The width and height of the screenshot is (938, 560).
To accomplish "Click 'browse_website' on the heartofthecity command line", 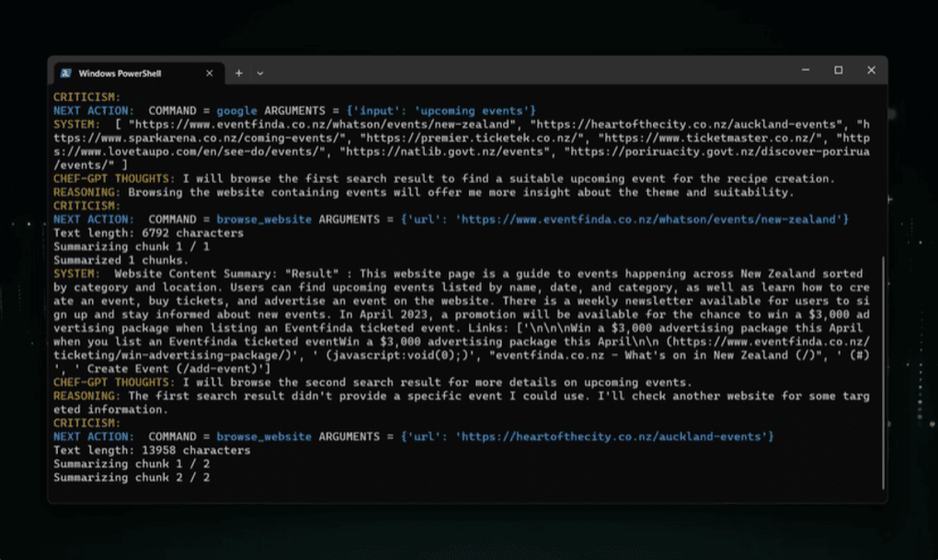I will tap(264, 437).
